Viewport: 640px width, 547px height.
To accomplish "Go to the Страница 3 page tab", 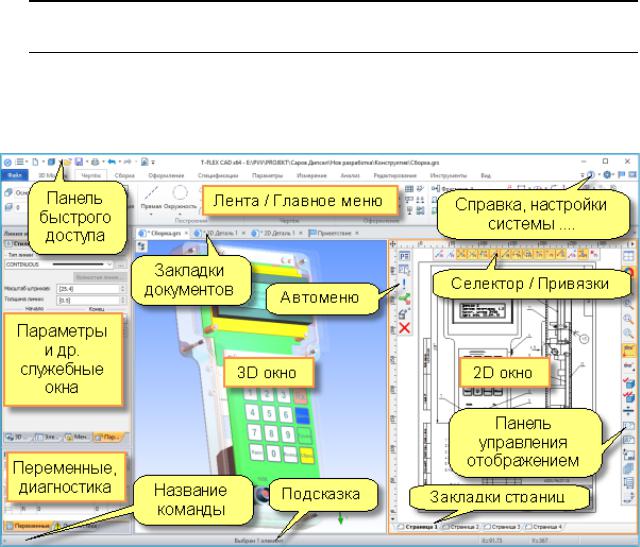I will 503,527.
